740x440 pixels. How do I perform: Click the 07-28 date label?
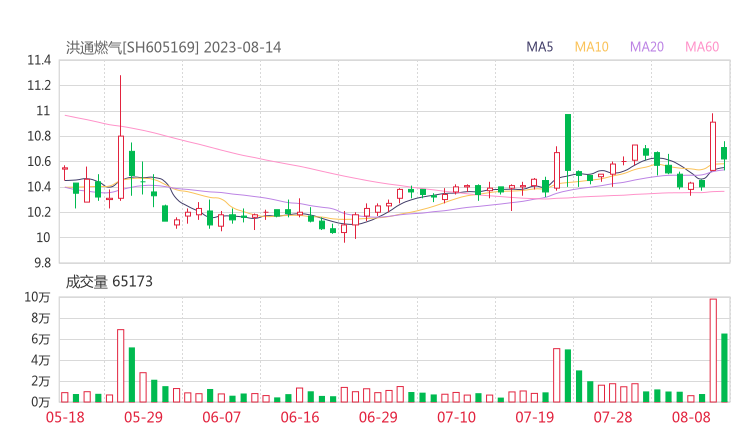pyautogui.click(x=613, y=417)
